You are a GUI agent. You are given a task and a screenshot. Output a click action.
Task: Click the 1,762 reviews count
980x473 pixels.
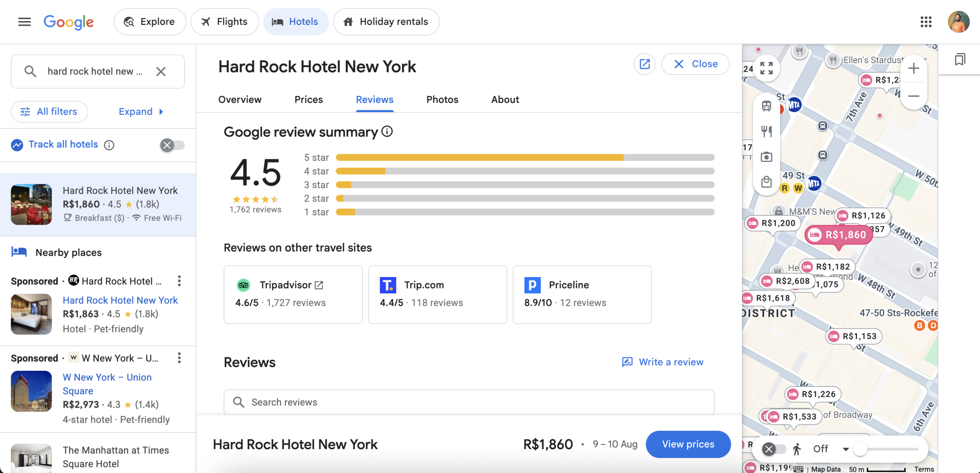(255, 210)
